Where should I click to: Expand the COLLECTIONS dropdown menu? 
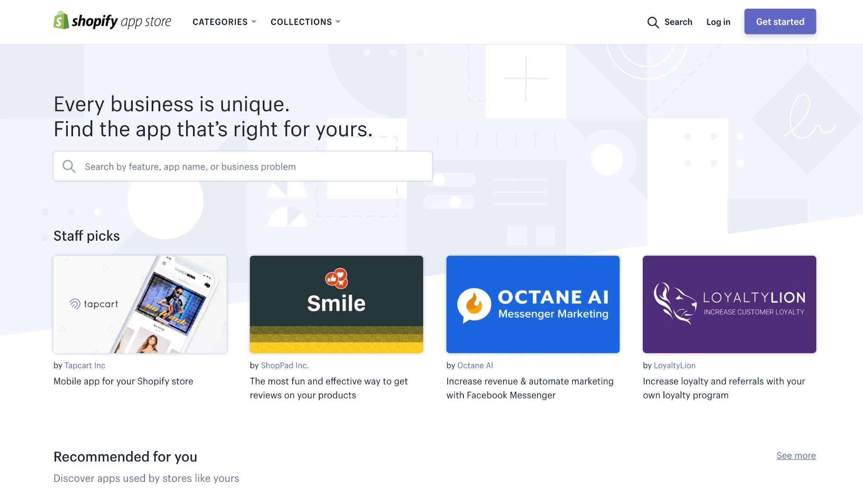coord(306,21)
